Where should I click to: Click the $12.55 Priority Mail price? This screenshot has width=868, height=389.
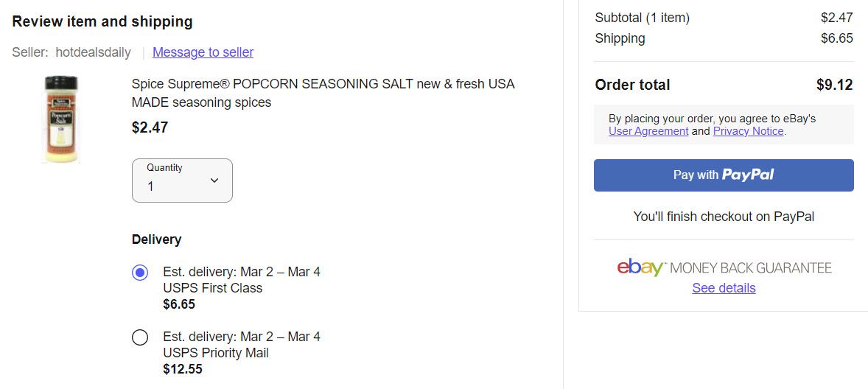click(x=183, y=369)
